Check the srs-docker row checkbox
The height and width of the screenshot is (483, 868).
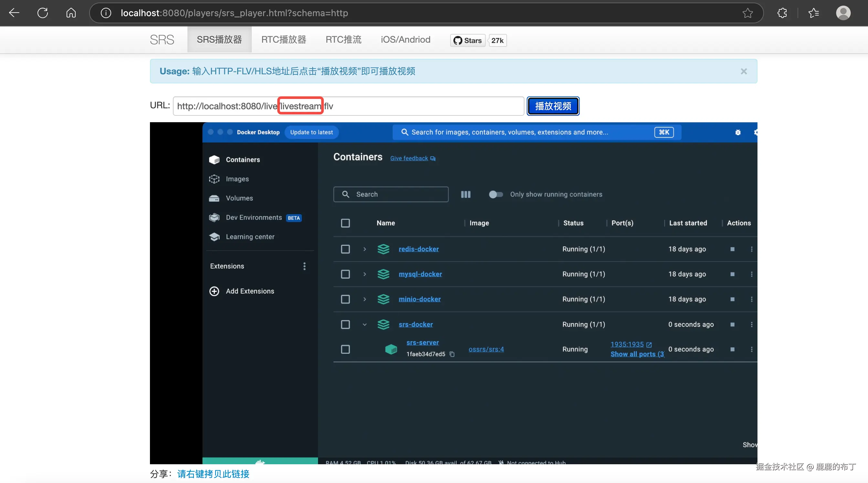[345, 324]
